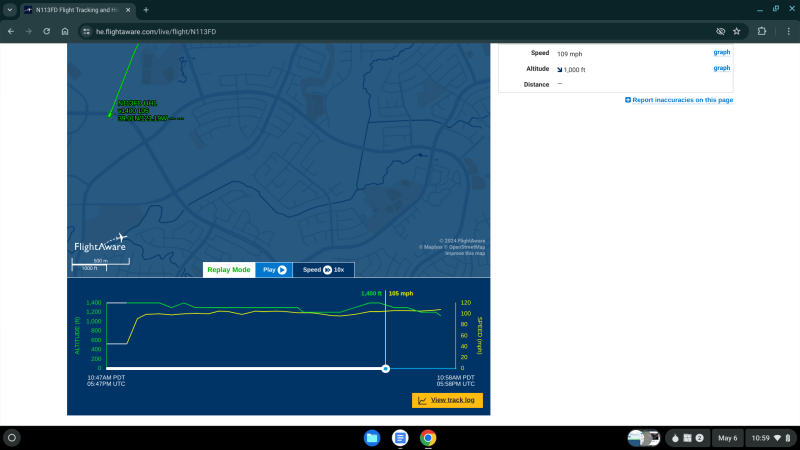Viewport: 800px width, 450px height.
Task: Open the browser home page
Action: tap(65, 31)
